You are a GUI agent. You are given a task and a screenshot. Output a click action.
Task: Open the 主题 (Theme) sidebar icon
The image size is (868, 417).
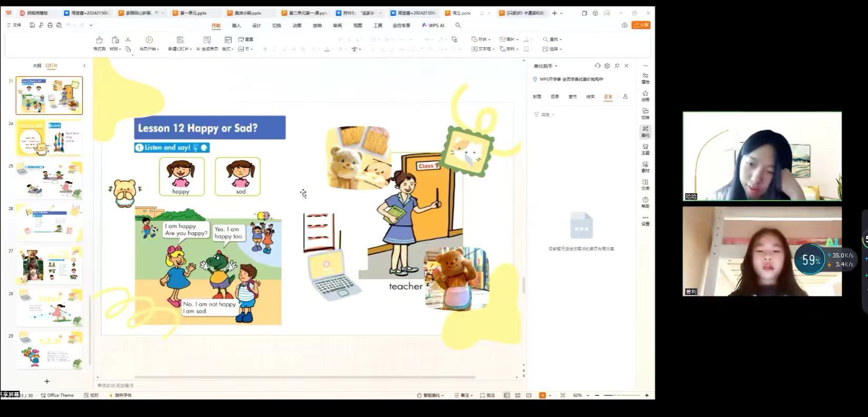(x=645, y=149)
